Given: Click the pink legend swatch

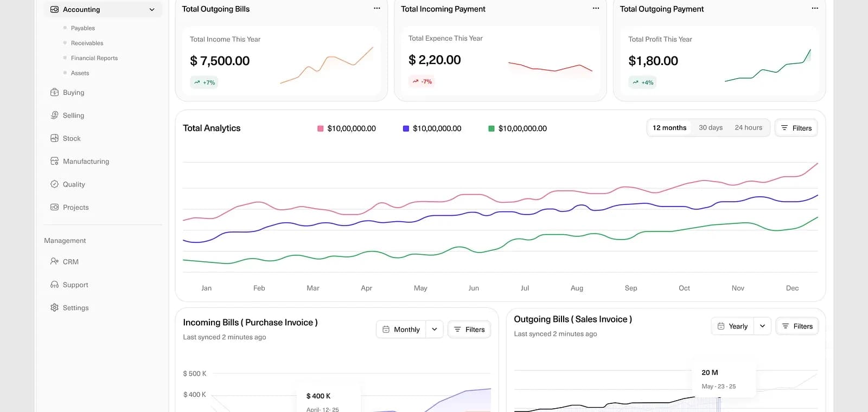Looking at the screenshot, I should click(321, 128).
